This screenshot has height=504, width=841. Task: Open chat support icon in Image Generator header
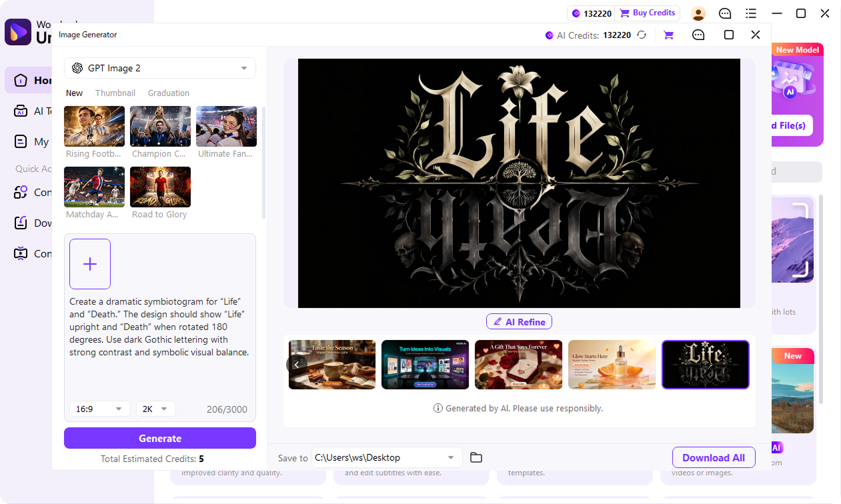point(698,35)
